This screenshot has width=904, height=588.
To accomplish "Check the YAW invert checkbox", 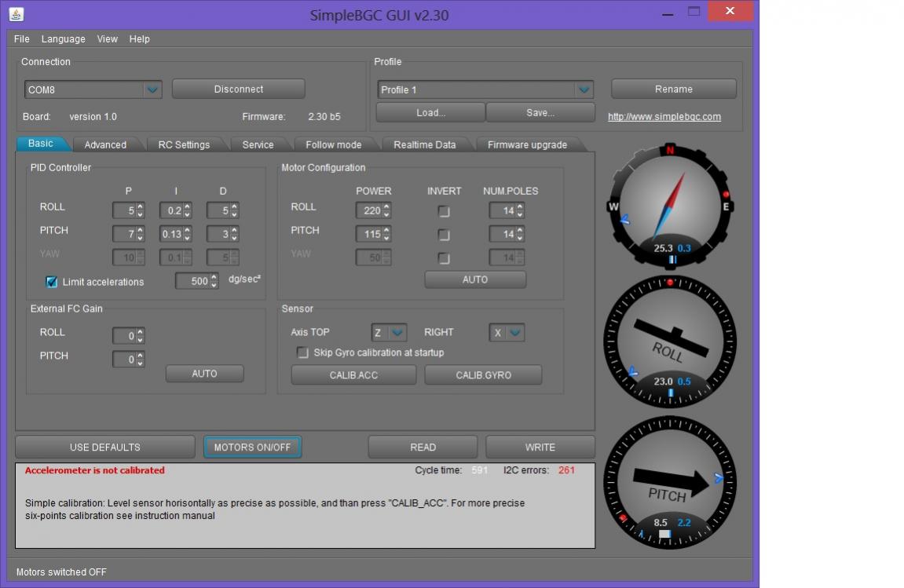I will point(443,258).
